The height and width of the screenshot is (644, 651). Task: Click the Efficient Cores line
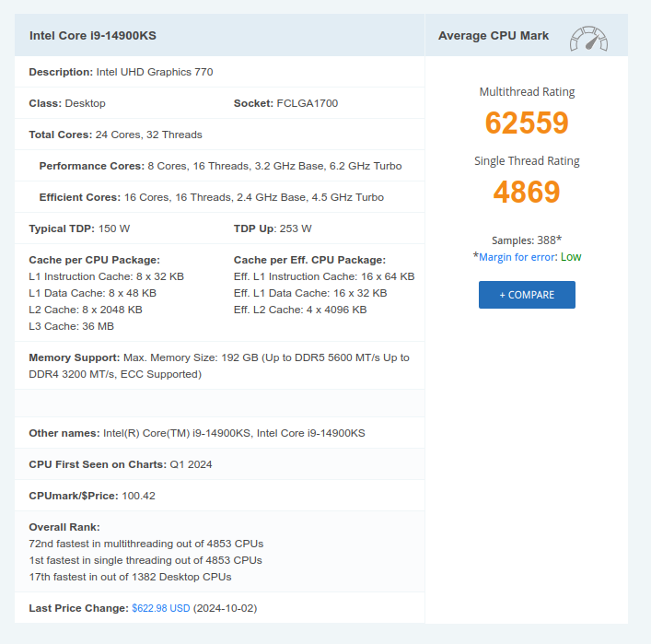[x=212, y=197]
